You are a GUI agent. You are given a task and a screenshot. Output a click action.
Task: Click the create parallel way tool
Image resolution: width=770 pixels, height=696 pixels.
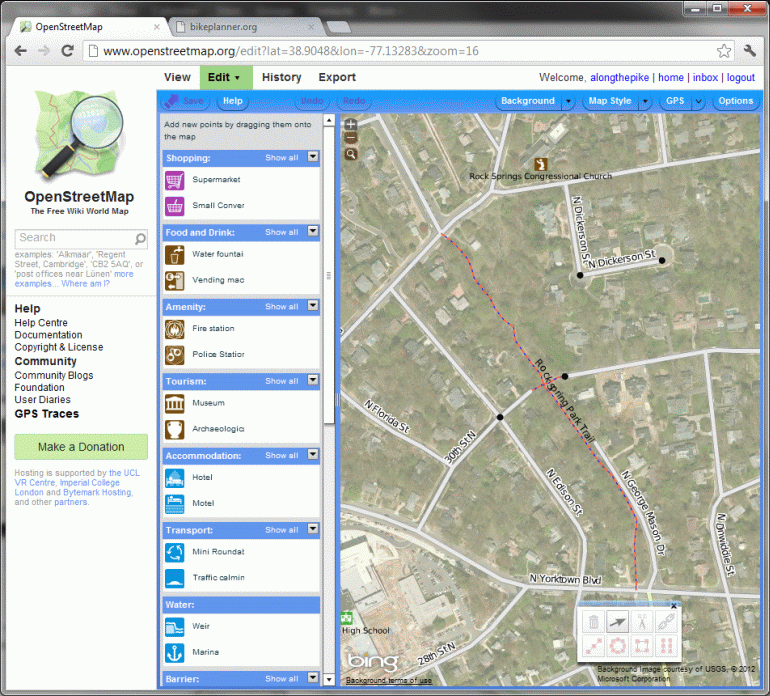point(666,645)
